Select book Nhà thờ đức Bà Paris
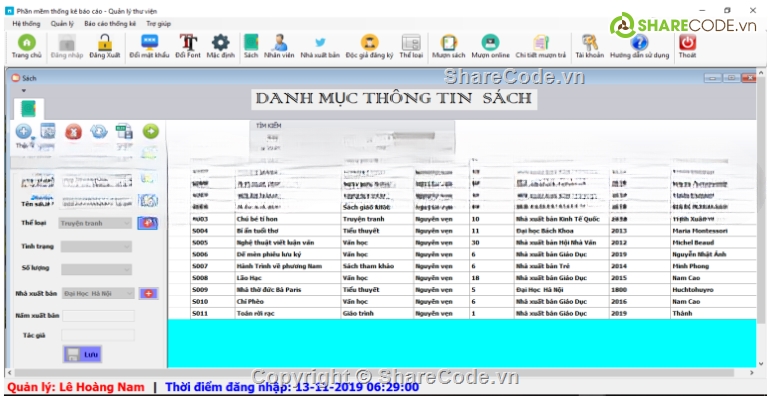 [x=288, y=290]
